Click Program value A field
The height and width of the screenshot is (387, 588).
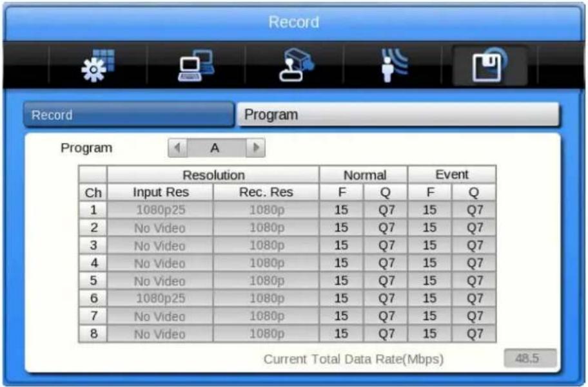pos(217,147)
